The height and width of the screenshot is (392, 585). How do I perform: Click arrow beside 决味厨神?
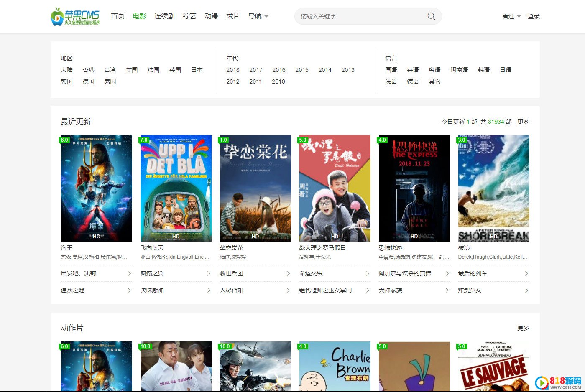[x=209, y=290]
